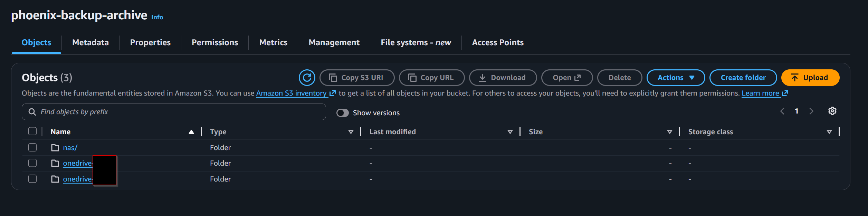Click the Storage class column header
The image size is (868, 216).
(x=710, y=132)
